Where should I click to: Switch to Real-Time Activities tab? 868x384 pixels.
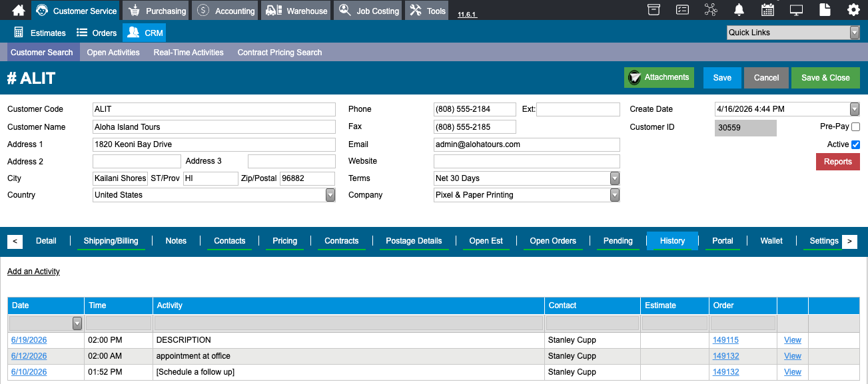[189, 53]
